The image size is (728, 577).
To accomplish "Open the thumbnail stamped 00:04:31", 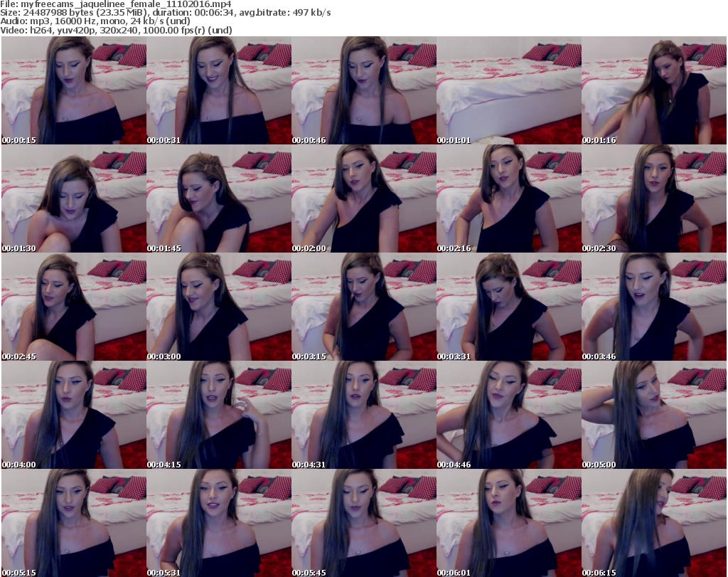I will (x=364, y=415).
